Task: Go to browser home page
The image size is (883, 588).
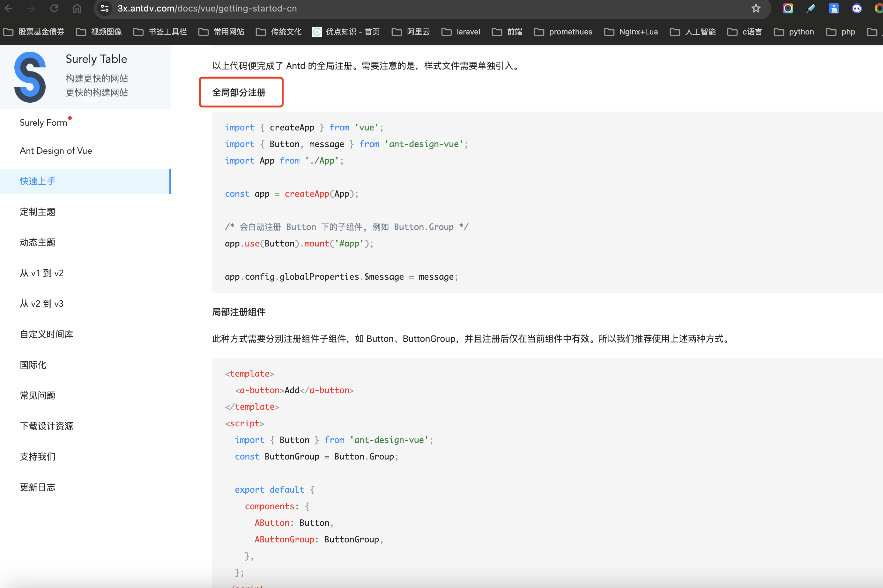Action: (77, 8)
